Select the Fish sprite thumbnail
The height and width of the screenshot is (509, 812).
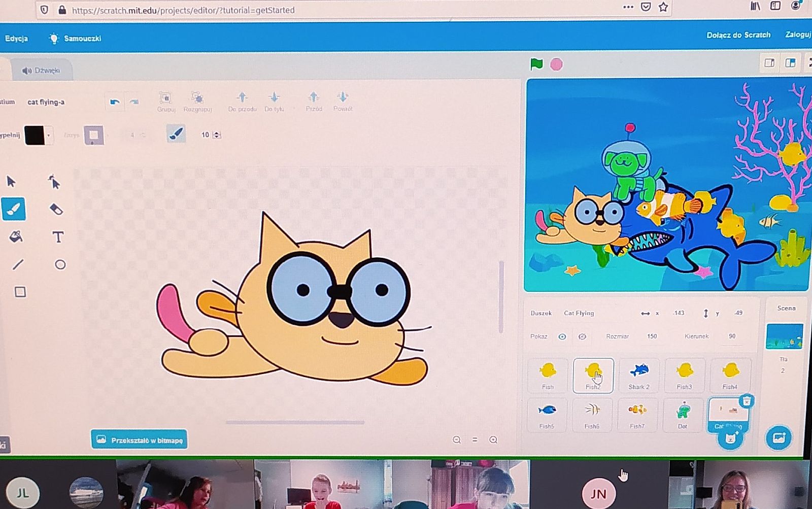[548, 376]
